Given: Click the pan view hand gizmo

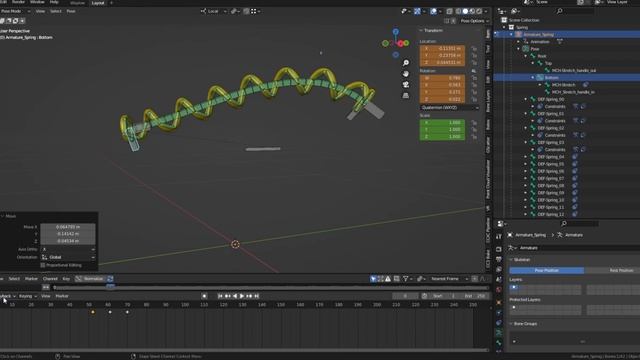Looking at the screenshot, I should point(406,74).
